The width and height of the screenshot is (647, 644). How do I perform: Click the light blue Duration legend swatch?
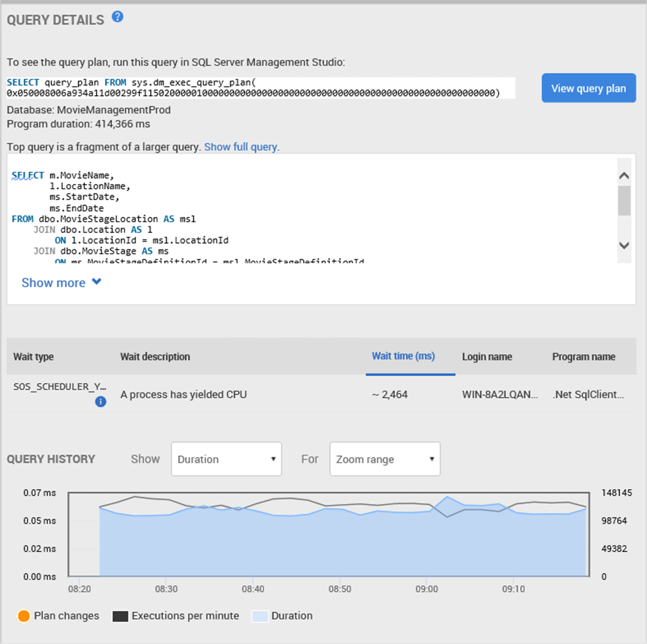click(260, 616)
